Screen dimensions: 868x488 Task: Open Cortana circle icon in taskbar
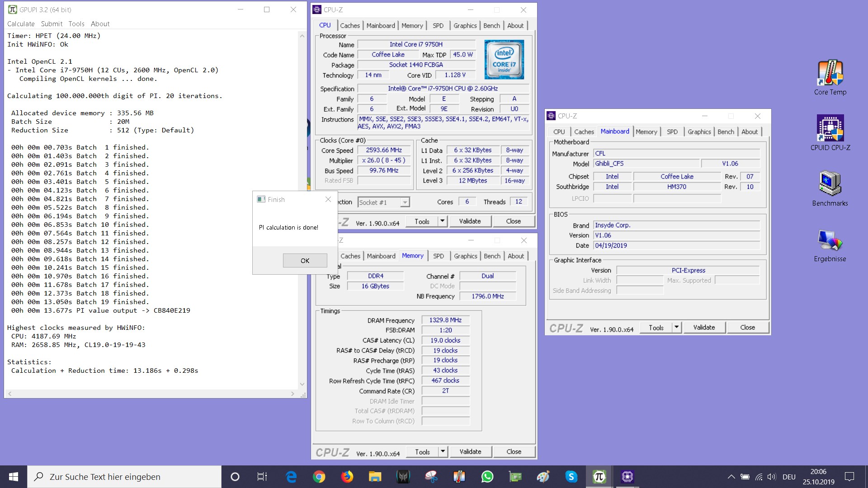click(x=235, y=477)
